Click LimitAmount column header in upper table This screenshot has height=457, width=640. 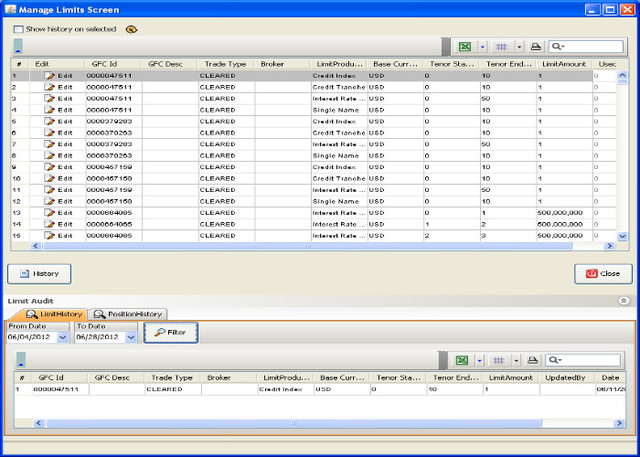pos(564,64)
